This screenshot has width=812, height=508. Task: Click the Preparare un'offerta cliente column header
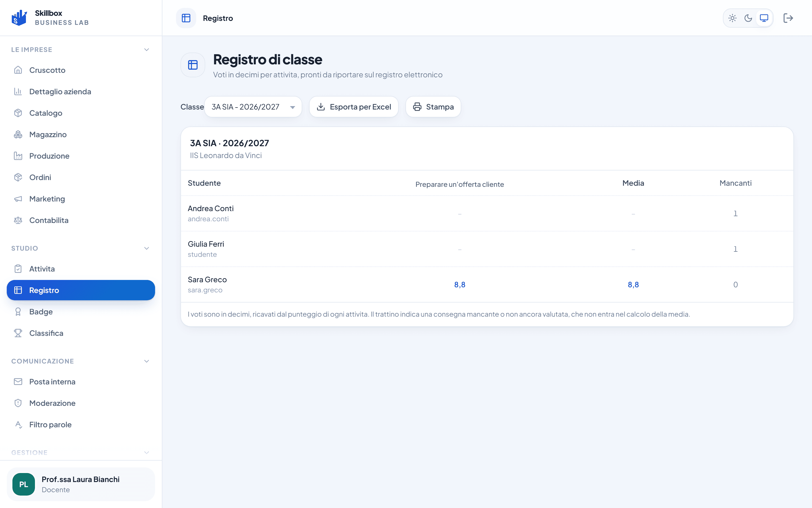pyautogui.click(x=460, y=184)
